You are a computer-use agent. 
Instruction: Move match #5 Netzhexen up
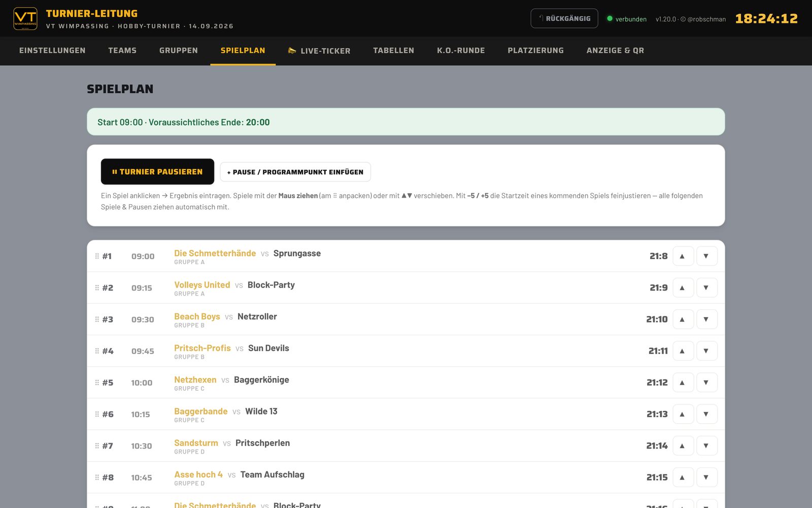point(683,383)
